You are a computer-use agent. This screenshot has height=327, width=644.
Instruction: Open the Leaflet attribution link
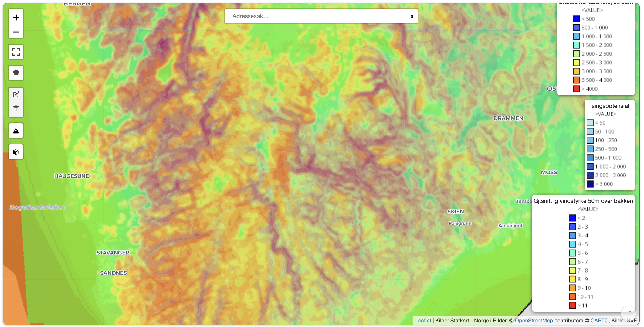click(x=423, y=321)
